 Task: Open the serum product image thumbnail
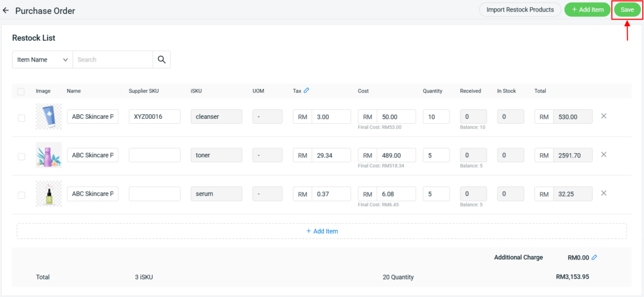click(49, 194)
